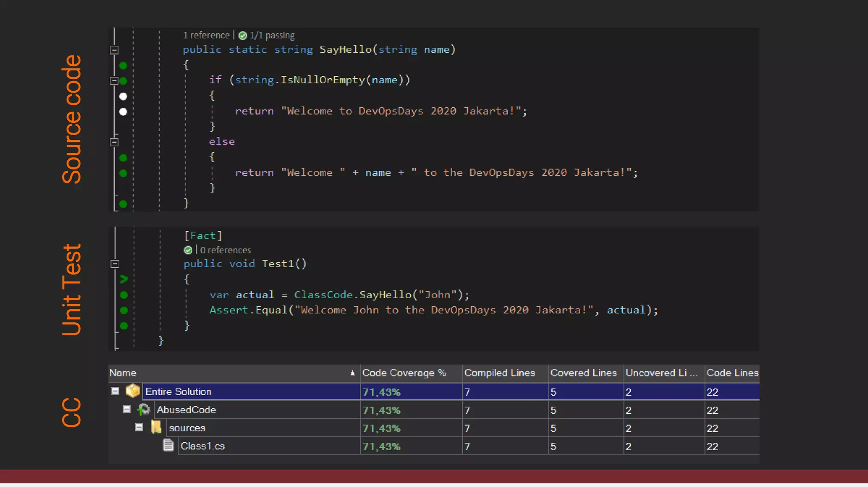Viewport: 868px width, 488px height.
Task: Click green marker beside Assert.Equal line
Action: pyautogui.click(x=124, y=311)
